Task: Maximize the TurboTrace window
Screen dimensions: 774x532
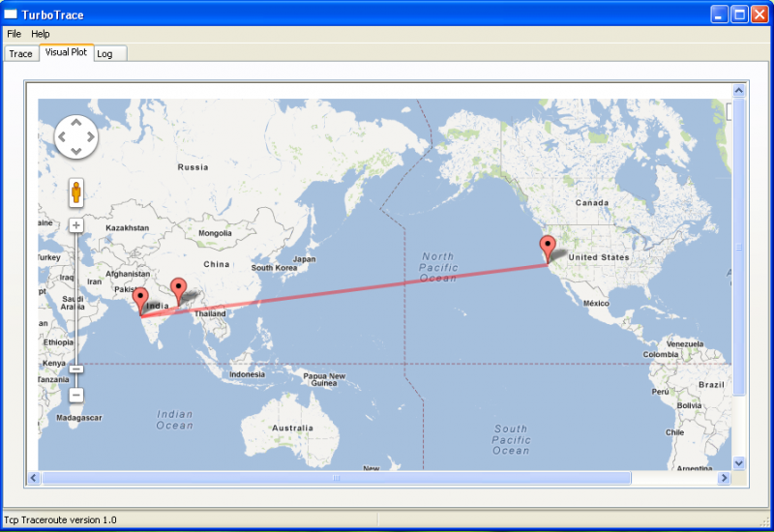Action: coord(739,15)
